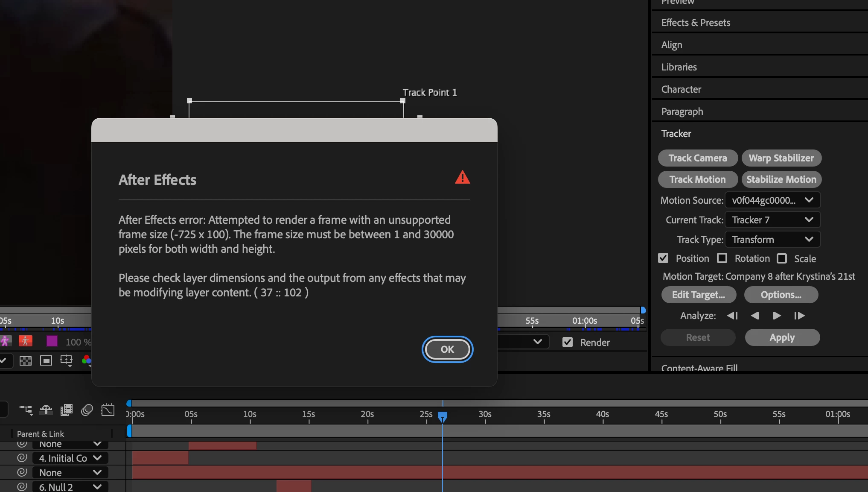Viewport: 868px width, 492px height.
Task: Enable the Rotation checkbox
Action: pyautogui.click(x=722, y=258)
